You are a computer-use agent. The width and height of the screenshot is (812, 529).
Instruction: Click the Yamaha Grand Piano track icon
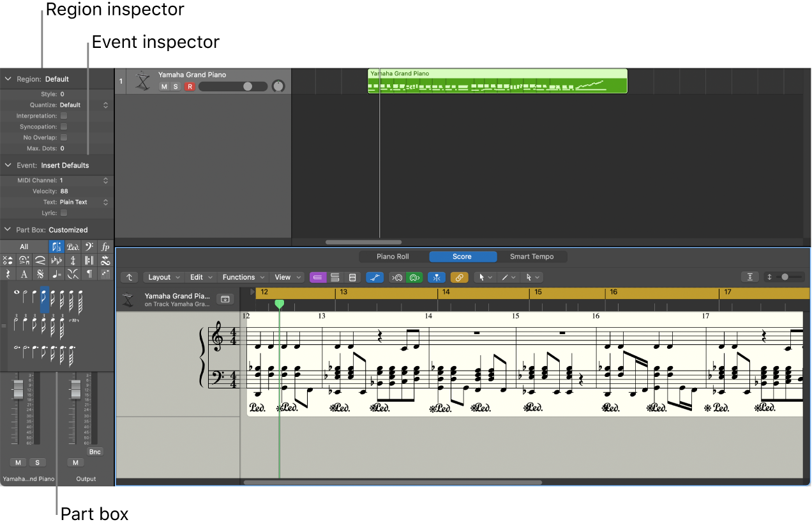tap(142, 81)
